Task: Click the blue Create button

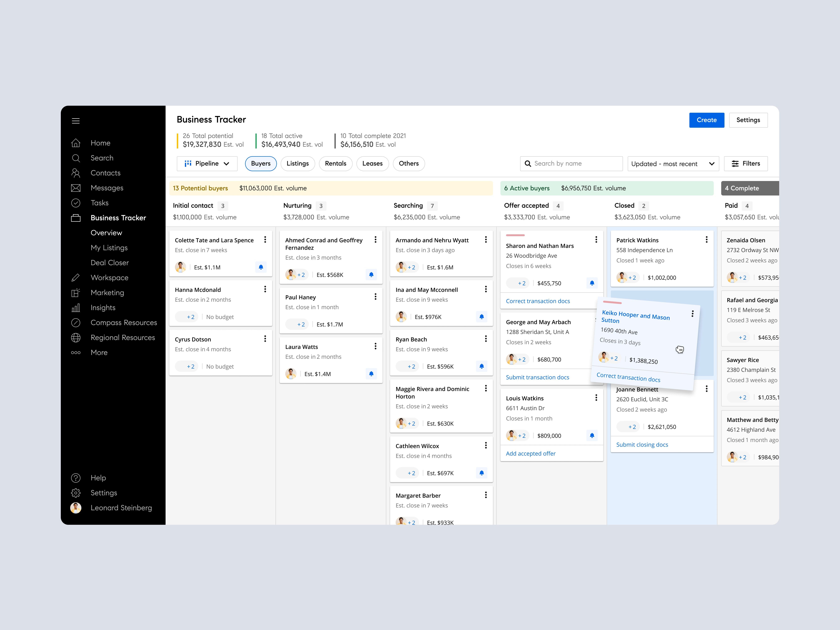Action: click(x=707, y=120)
